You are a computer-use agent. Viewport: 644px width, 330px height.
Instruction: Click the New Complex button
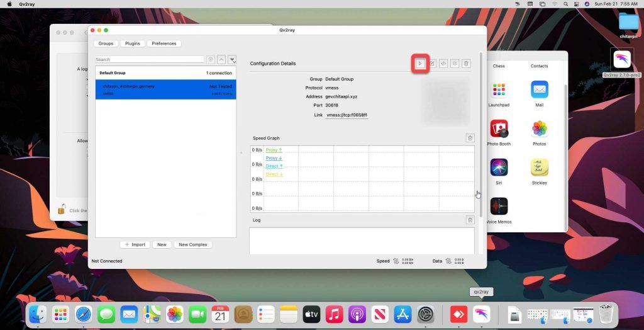point(193,244)
